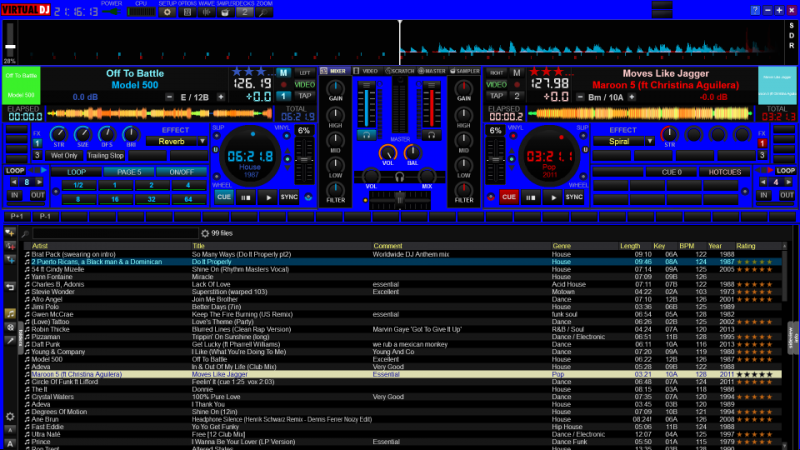800x450 pixels.
Task: Toggle right deck VIDEO button
Action: point(496,85)
